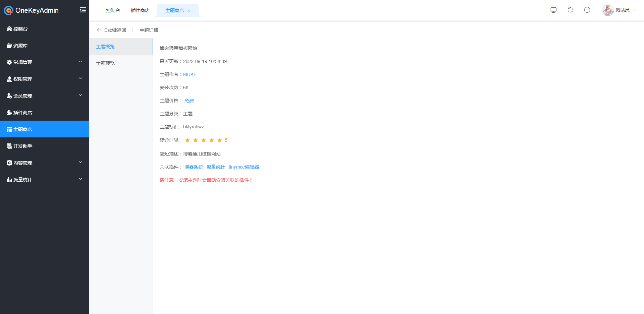Click the second rating star
This screenshot has width=644, height=314.
tap(196, 140)
